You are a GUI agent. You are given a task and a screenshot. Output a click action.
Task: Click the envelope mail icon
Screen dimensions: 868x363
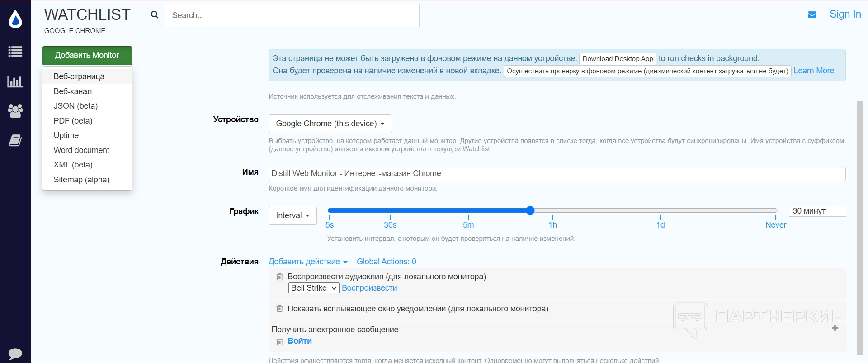[x=812, y=15]
